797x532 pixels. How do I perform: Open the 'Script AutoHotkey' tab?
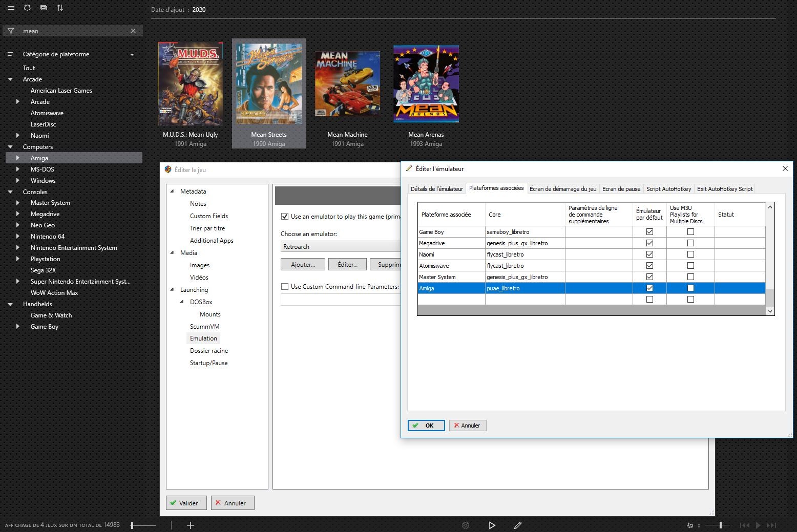click(x=668, y=189)
